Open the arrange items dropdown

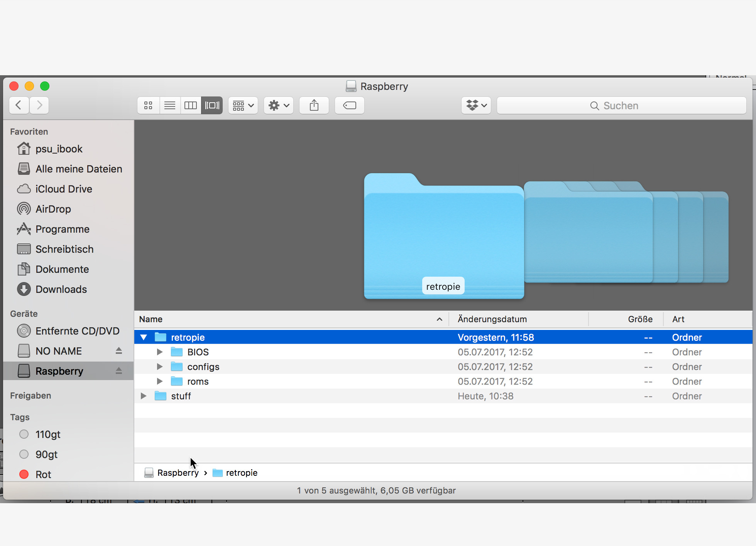click(x=243, y=105)
